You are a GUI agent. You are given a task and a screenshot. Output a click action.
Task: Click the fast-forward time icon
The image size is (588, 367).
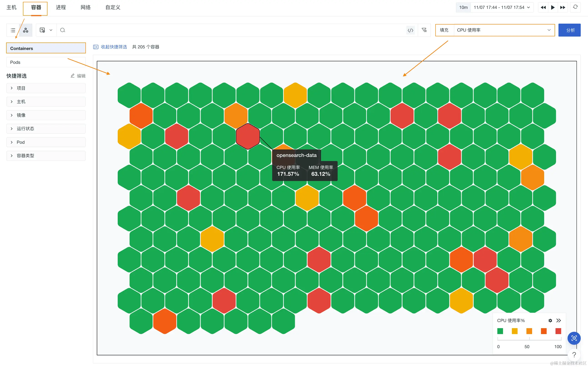click(x=563, y=7)
